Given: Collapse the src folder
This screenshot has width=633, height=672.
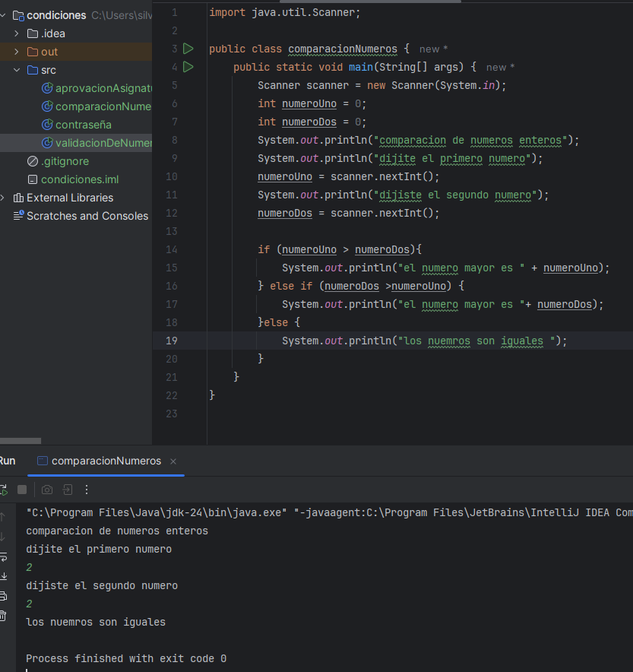Looking at the screenshot, I should click(16, 70).
